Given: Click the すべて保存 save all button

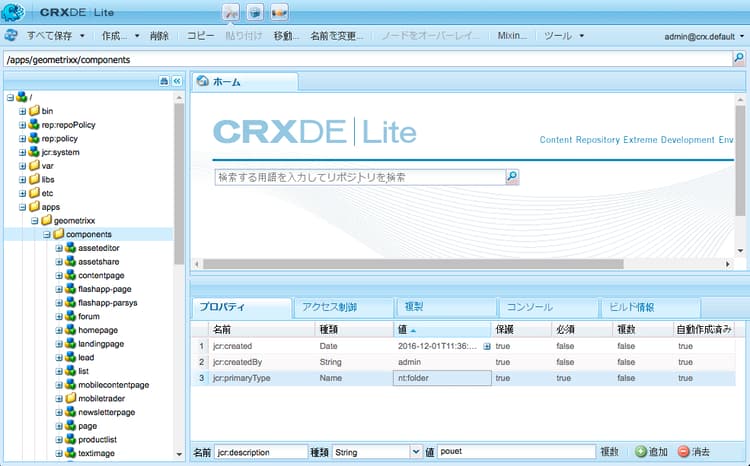Looking at the screenshot, I should (49, 36).
